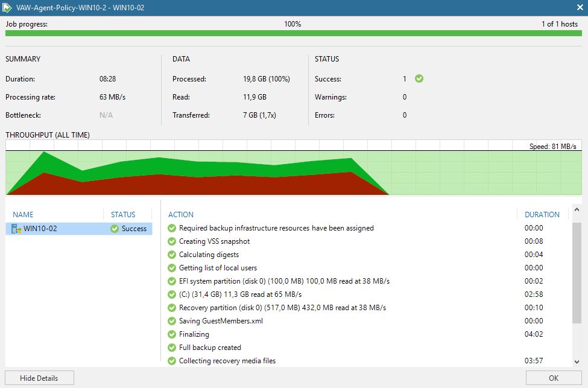The width and height of the screenshot is (588, 388).
Task: Click the 100% job progress percentage
Action: 292,24
